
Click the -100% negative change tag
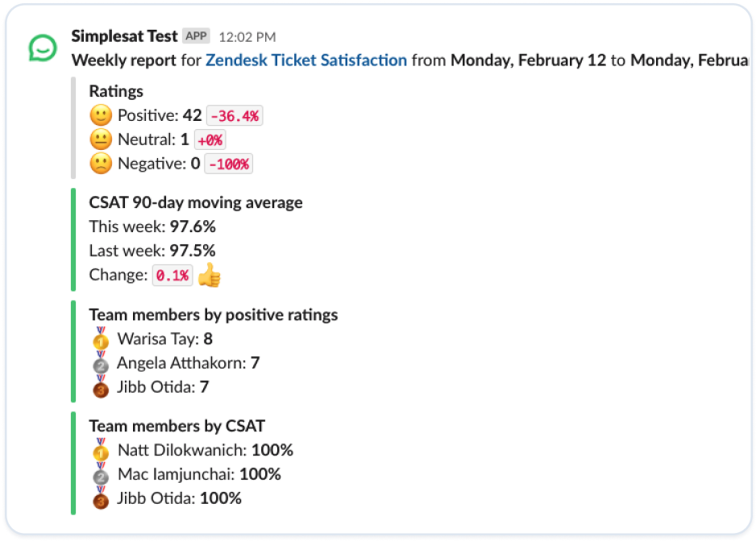[229, 164]
